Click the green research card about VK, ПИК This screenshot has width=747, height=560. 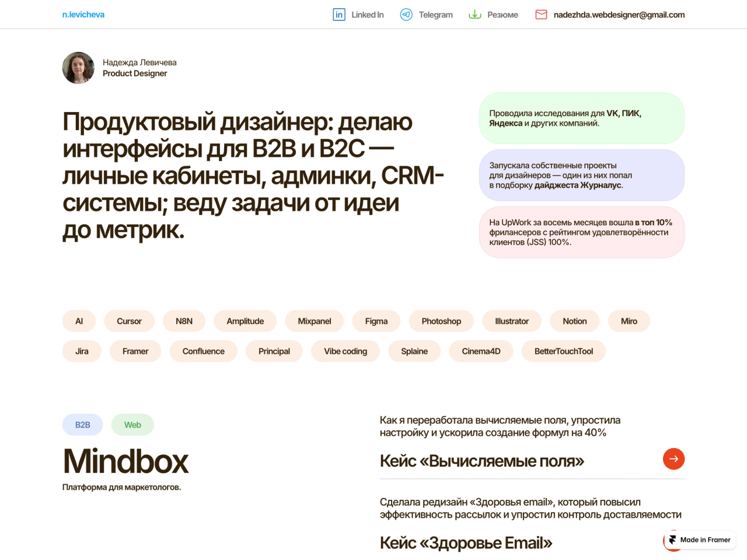(582, 118)
